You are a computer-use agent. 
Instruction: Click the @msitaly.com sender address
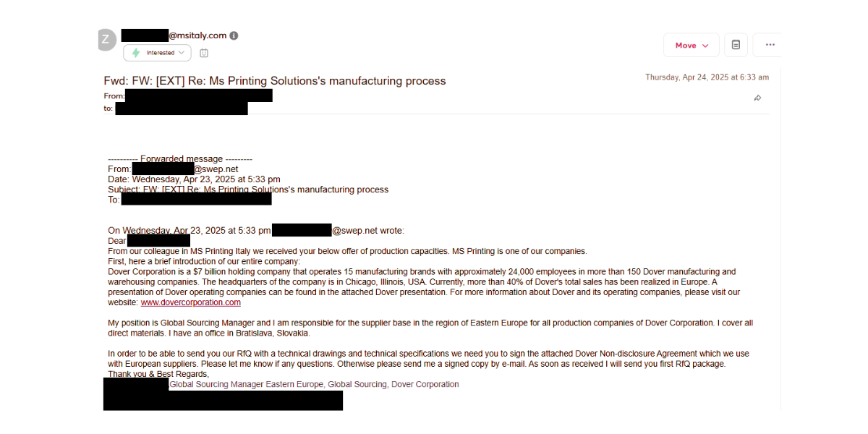(x=197, y=35)
